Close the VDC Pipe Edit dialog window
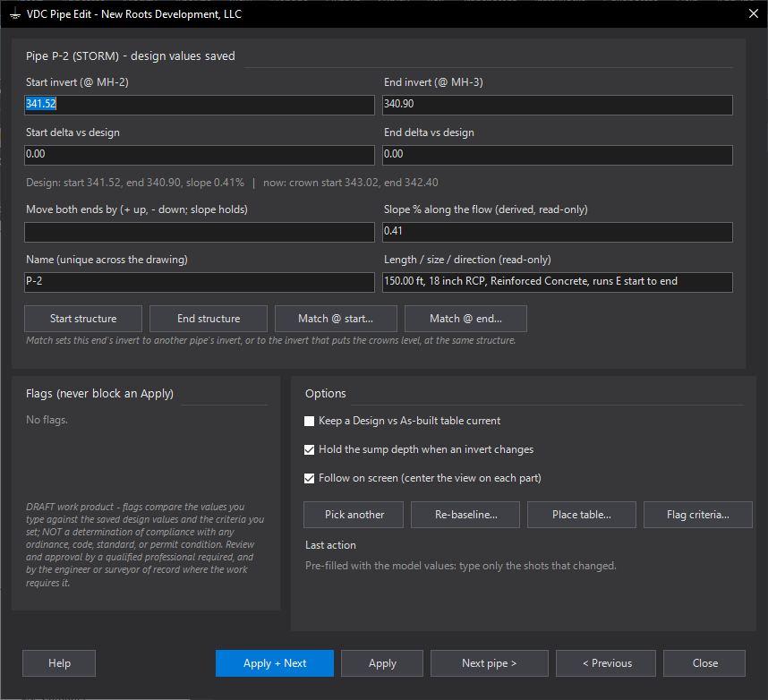The height and width of the screenshot is (700, 768). pyautogui.click(x=754, y=13)
